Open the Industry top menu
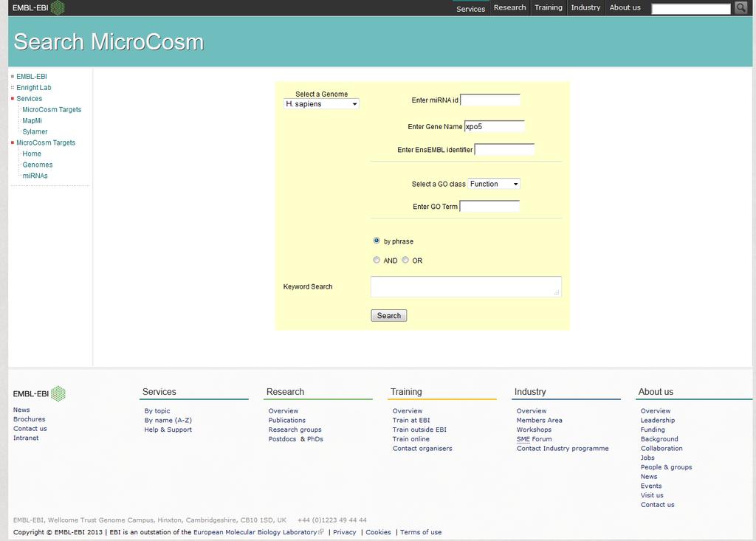The image size is (756, 541). 585,7
